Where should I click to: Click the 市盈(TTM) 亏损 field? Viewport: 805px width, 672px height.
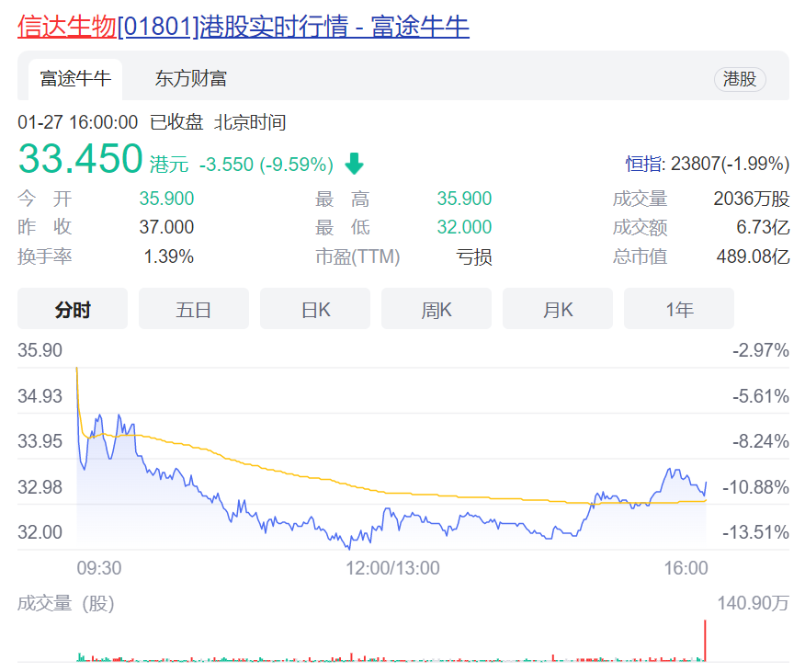pyautogui.click(x=474, y=256)
